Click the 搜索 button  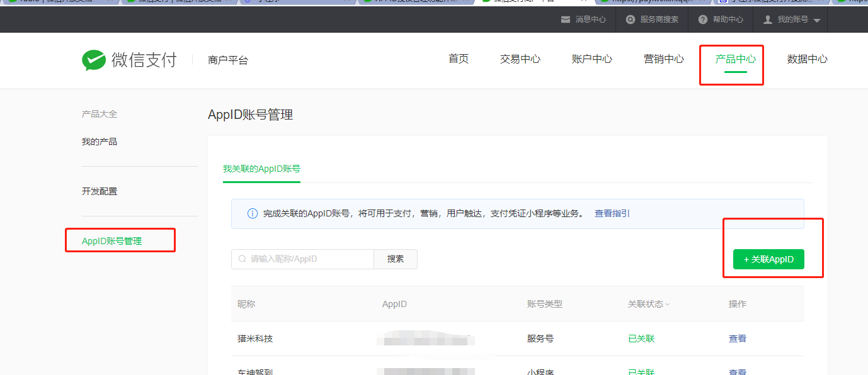[396, 259]
